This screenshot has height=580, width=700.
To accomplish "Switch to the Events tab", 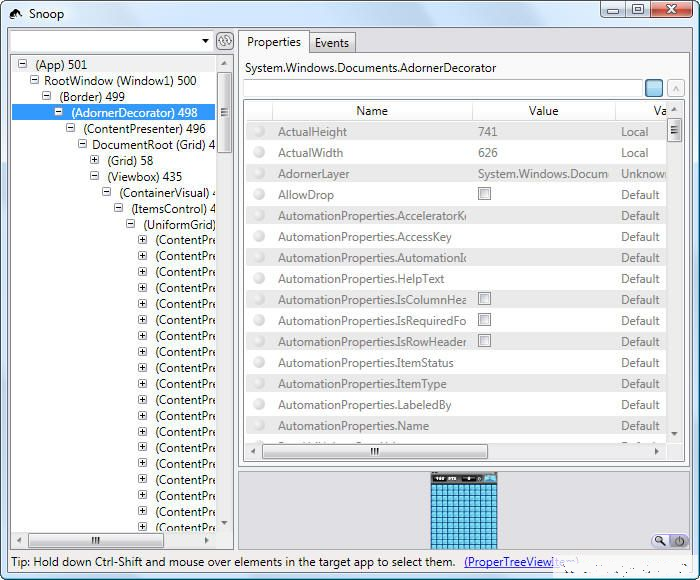I will pos(332,43).
